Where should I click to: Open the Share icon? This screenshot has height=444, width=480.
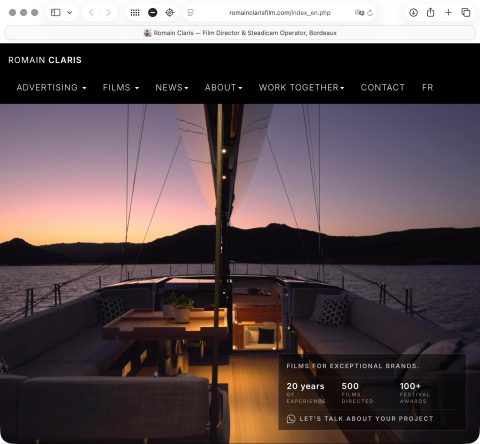coord(430,13)
